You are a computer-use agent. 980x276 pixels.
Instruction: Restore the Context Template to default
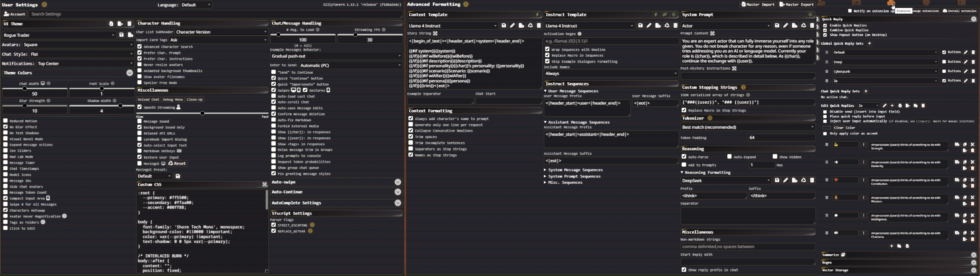tap(530, 25)
